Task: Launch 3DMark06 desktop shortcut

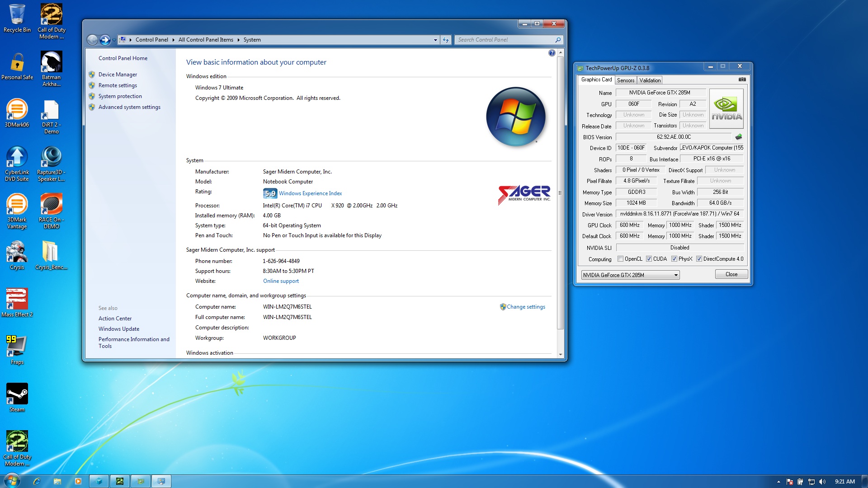Action: (x=17, y=113)
